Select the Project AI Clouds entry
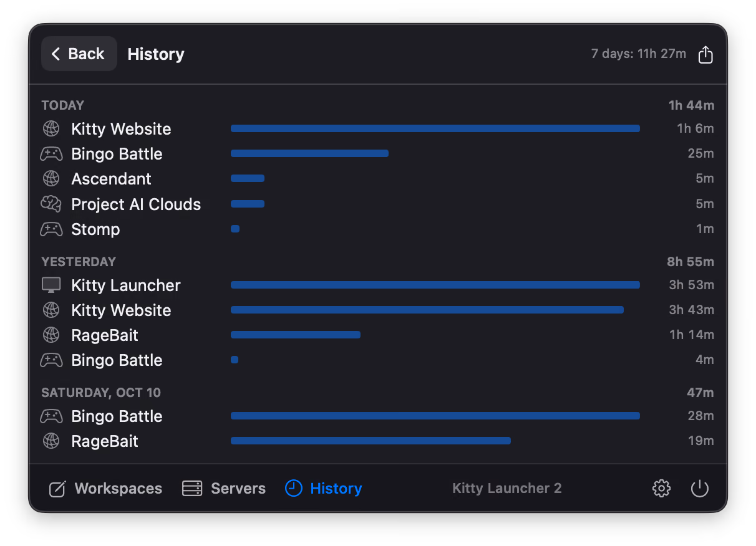 (x=136, y=204)
